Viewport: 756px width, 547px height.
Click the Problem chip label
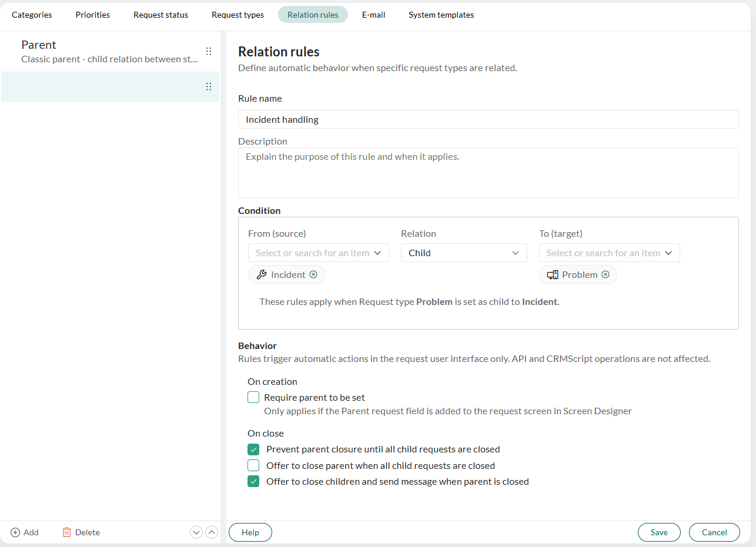[x=580, y=274]
